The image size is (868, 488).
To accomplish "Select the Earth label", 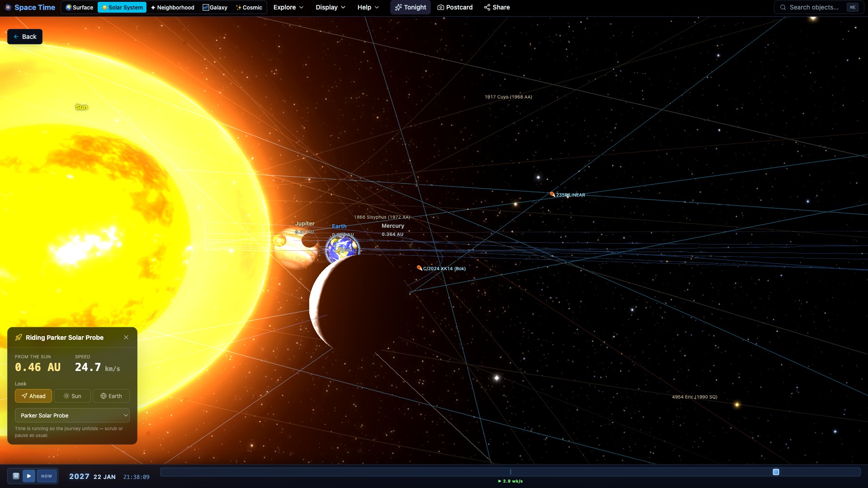I will pos(339,226).
